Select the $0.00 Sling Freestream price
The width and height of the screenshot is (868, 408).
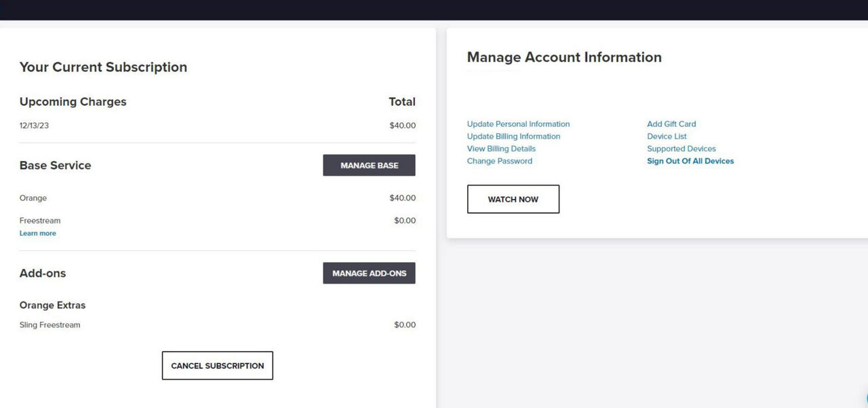coord(405,325)
